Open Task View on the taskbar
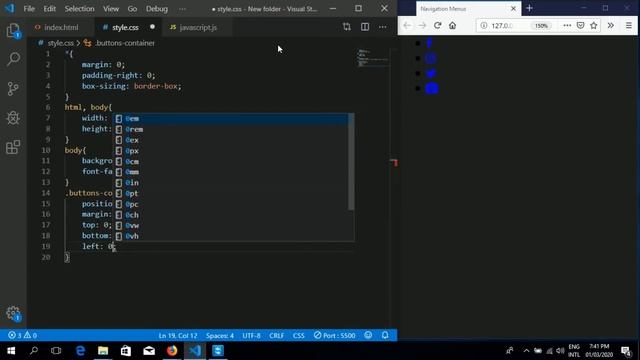 (56, 351)
